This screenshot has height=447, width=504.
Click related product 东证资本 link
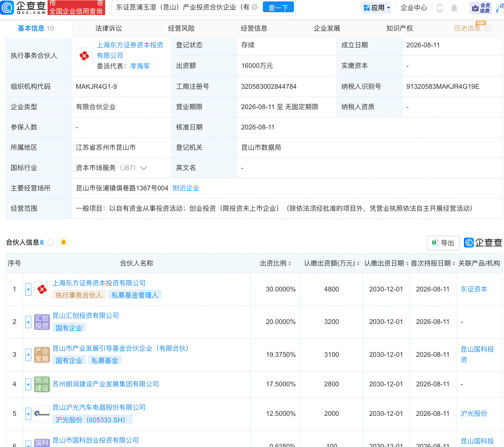(x=474, y=289)
